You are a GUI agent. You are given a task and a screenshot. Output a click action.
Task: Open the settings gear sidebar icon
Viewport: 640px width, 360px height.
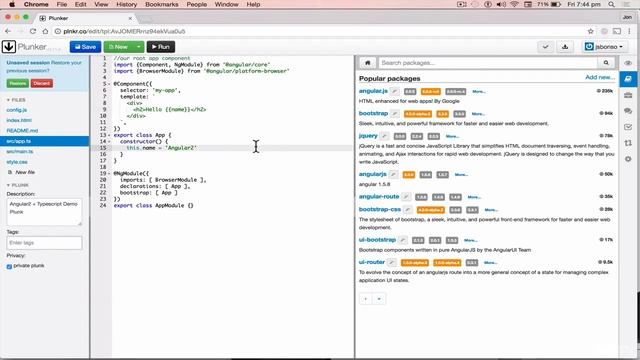pos(628,159)
